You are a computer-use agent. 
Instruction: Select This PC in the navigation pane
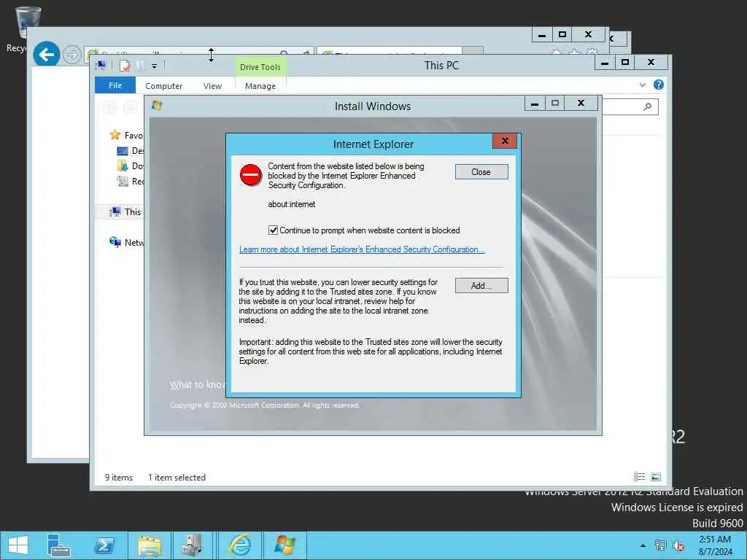(125, 212)
